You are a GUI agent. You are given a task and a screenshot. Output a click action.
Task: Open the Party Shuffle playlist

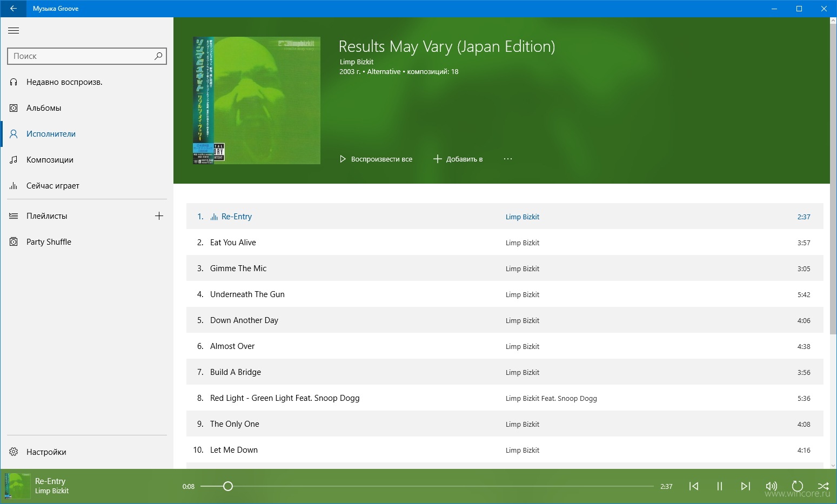pos(87,242)
